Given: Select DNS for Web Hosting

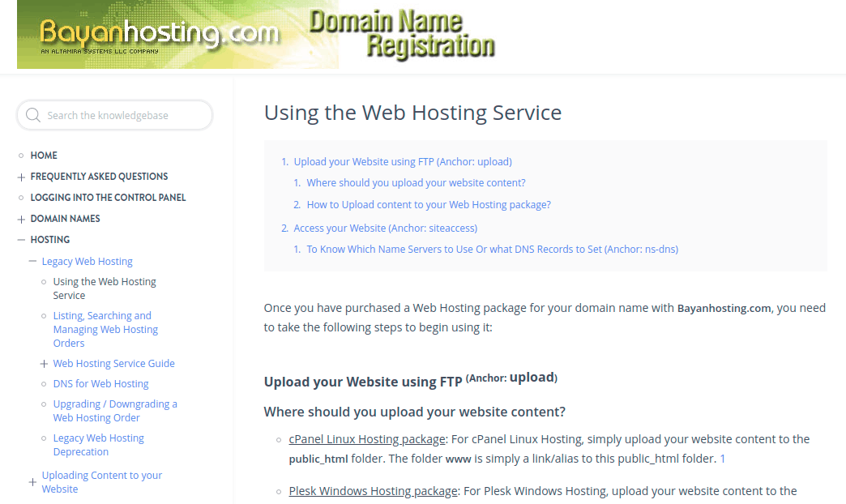Looking at the screenshot, I should [x=101, y=383].
